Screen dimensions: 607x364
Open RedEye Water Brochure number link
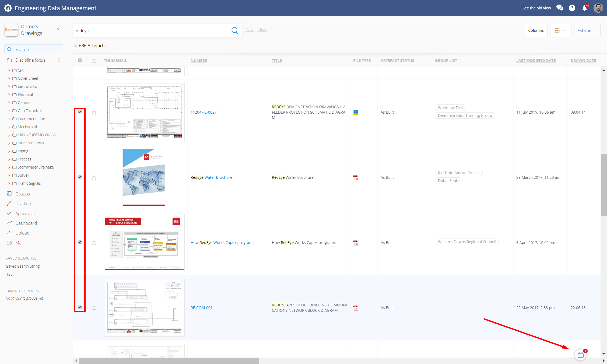click(211, 177)
